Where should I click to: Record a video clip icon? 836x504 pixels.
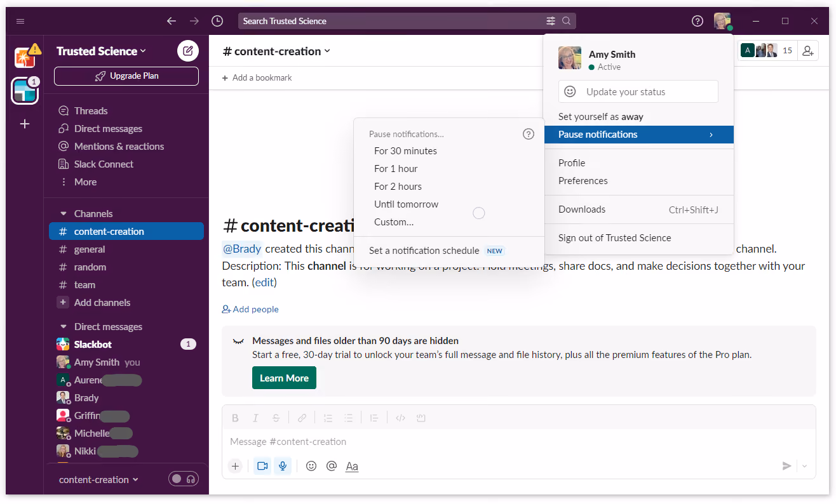[262, 466]
